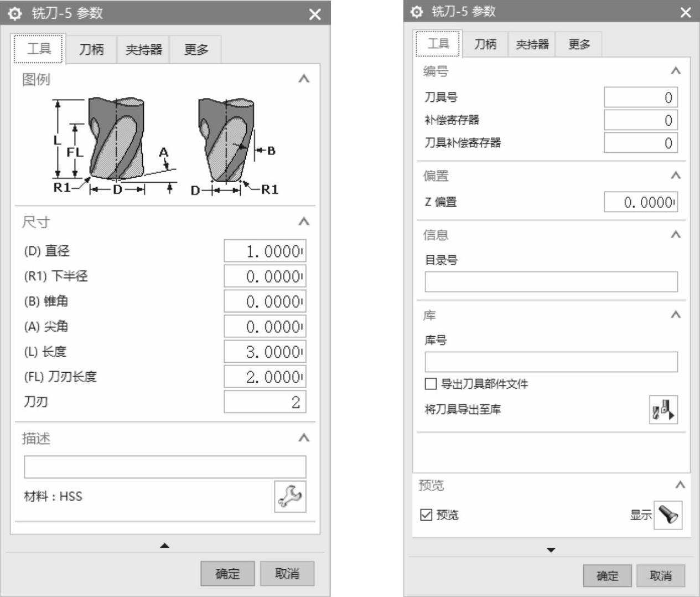
Task: Click the export tool to library icon
Action: 663,409
